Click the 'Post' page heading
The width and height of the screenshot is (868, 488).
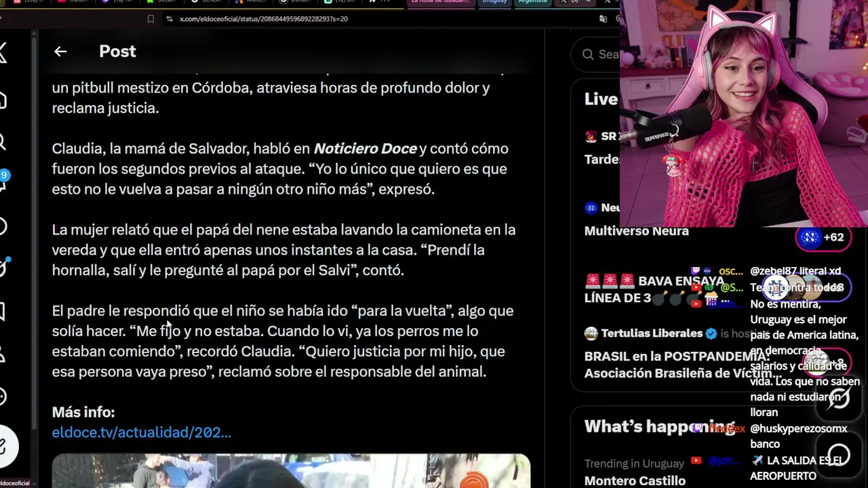[x=117, y=52]
